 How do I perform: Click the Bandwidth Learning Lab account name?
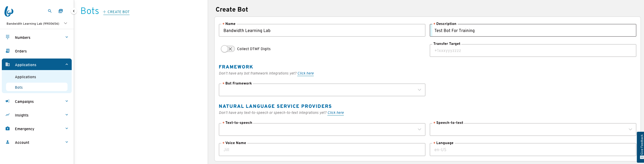[x=33, y=24]
